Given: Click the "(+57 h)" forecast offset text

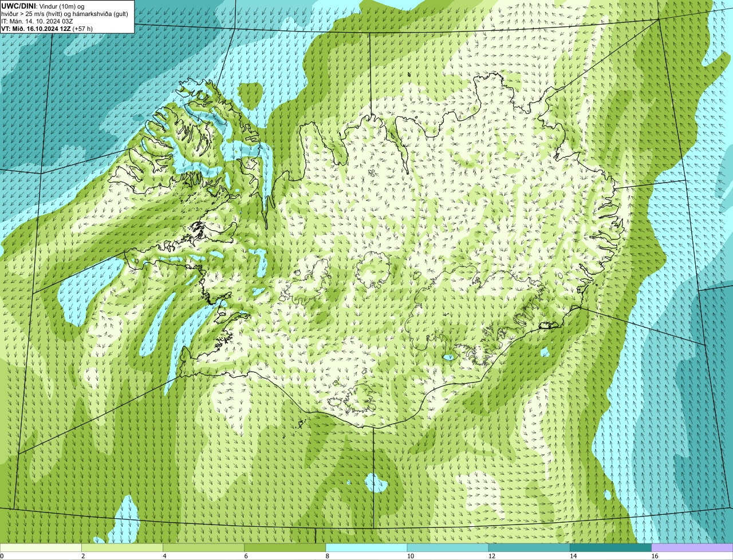Looking at the screenshot, I should click(82, 29).
